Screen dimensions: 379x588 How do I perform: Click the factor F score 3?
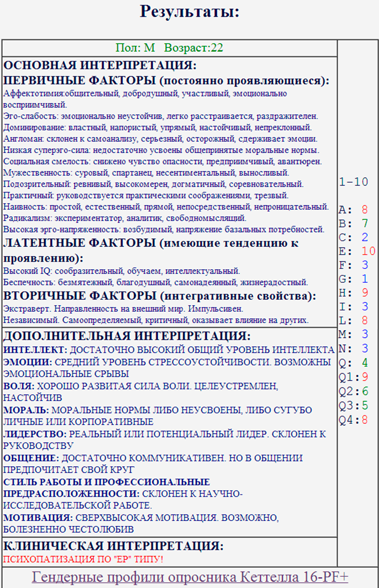click(365, 265)
